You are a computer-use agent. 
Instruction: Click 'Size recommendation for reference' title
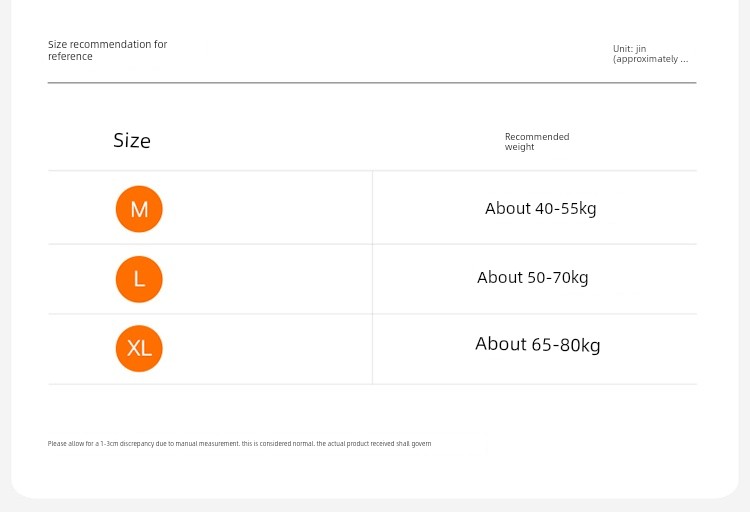click(x=107, y=50)
